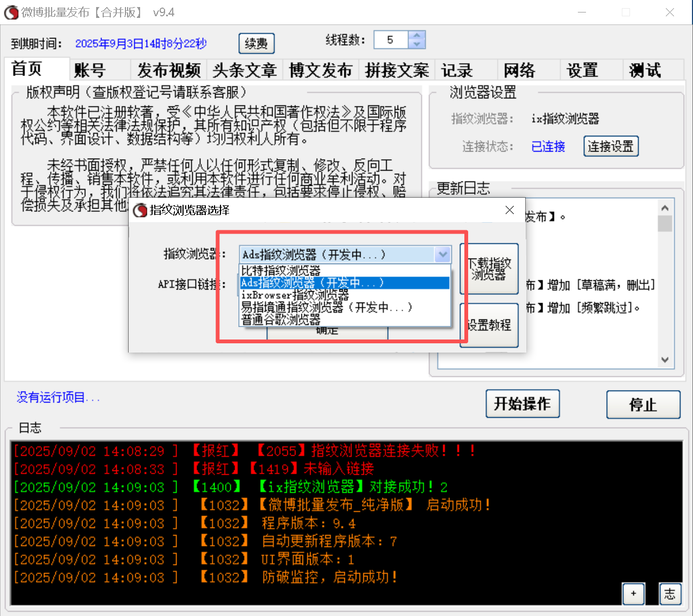This screenshot has height=616, width=693.
Task: Click the 下载指纹浏览器 button
Action: [489, 269]
